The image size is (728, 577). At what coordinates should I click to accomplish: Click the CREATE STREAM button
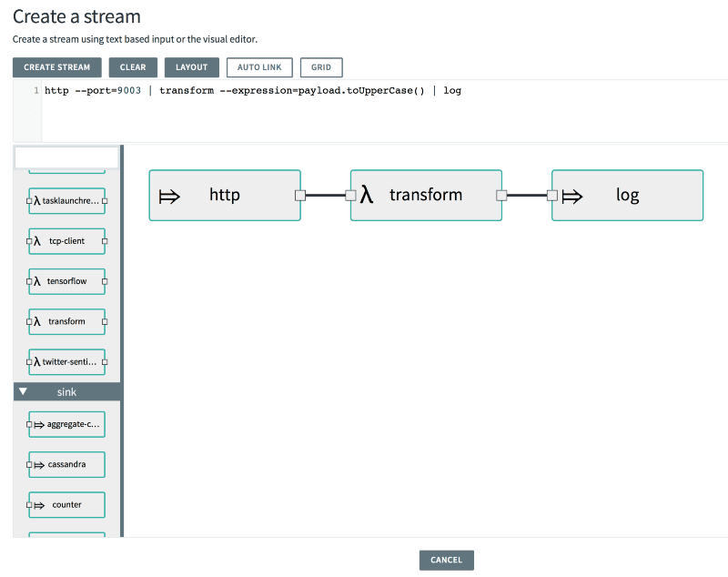coord(56,66)
